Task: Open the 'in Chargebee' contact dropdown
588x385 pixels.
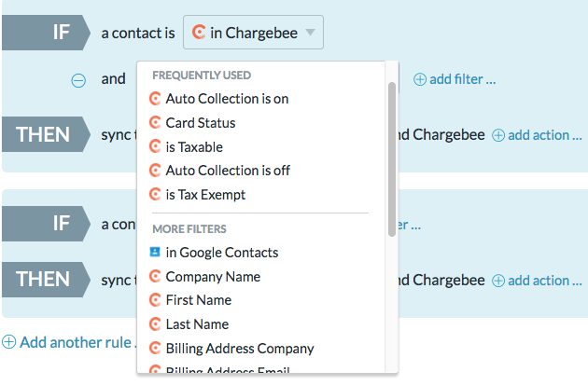Action: coord(253,33)
